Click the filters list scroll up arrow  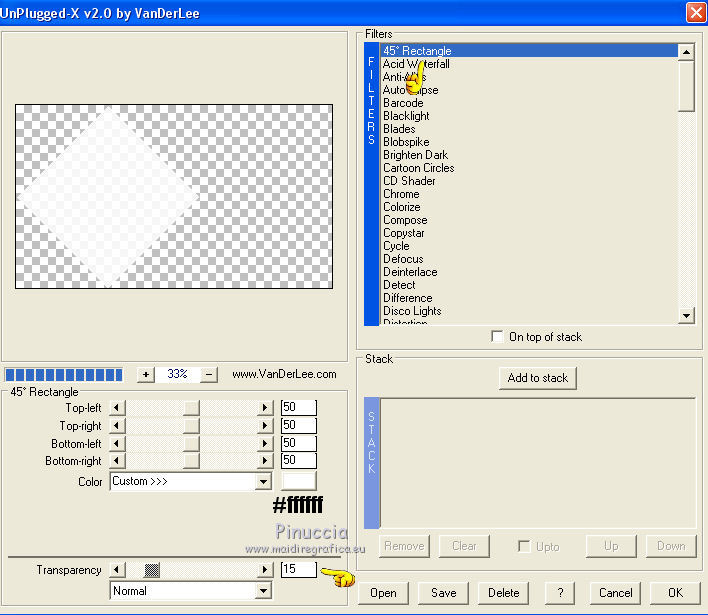[x=686, y=52]
